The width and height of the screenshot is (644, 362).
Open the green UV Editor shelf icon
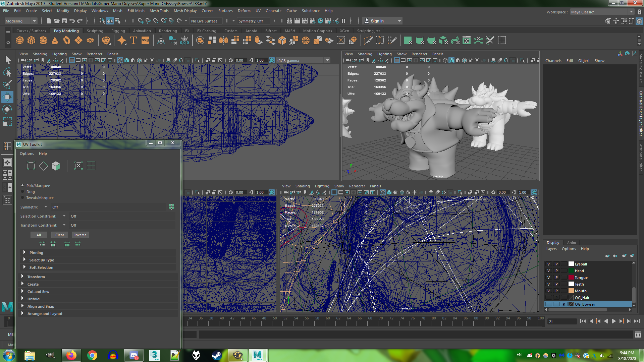point(467,41)
